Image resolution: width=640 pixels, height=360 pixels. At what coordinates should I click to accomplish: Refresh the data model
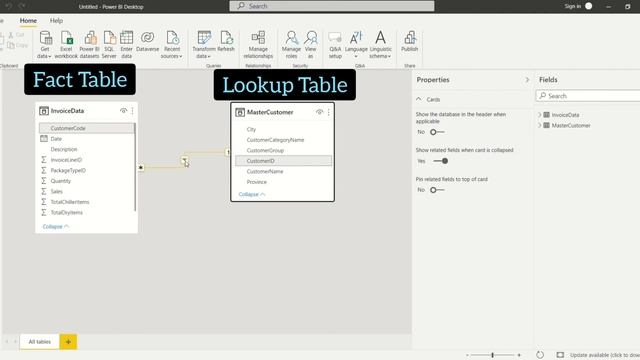[226, 41]
